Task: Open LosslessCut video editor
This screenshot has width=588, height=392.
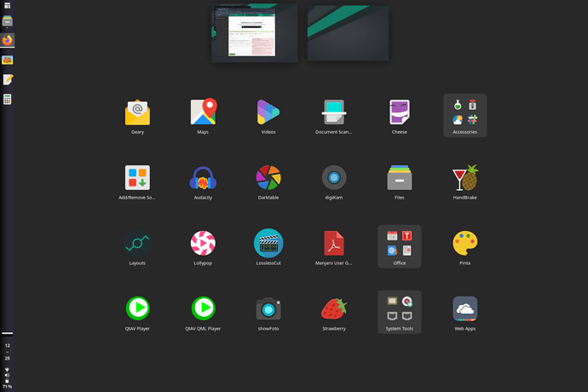Action: click(x=268, y=247)
